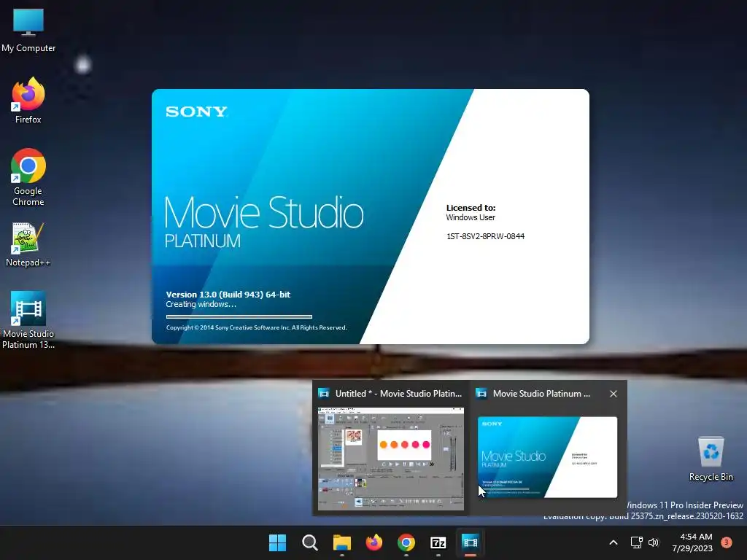This screenshot has width=747, height=560.
Task: Open taskbar Search
Action: (309, 542)
